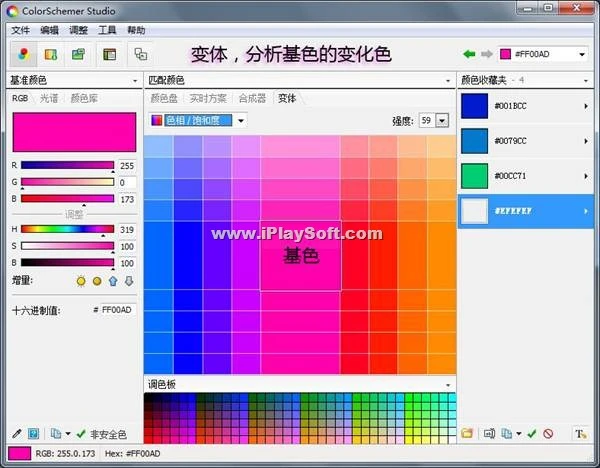This screenshot has height=468, width=600.
Task: Switch to the 颜色库 tab
Action: click(x=84, y=98)
